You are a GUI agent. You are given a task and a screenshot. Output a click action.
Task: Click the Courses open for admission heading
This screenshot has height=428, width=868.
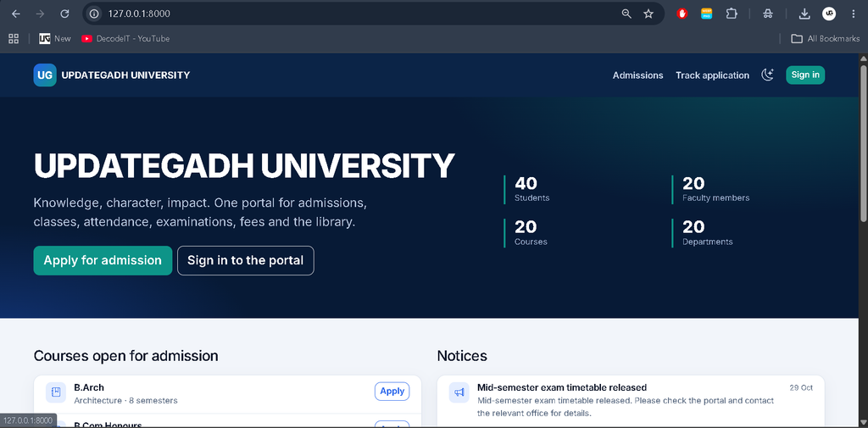pos(125,355)
